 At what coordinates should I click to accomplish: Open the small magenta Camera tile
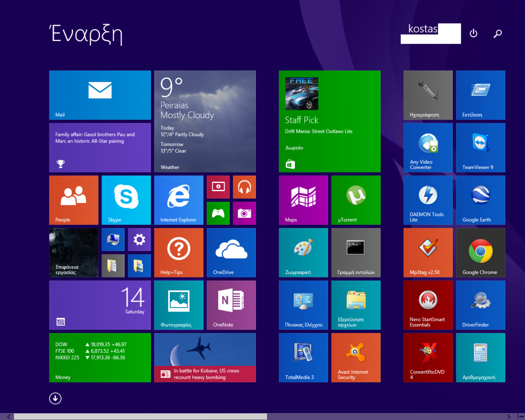(x=244, y=213)
